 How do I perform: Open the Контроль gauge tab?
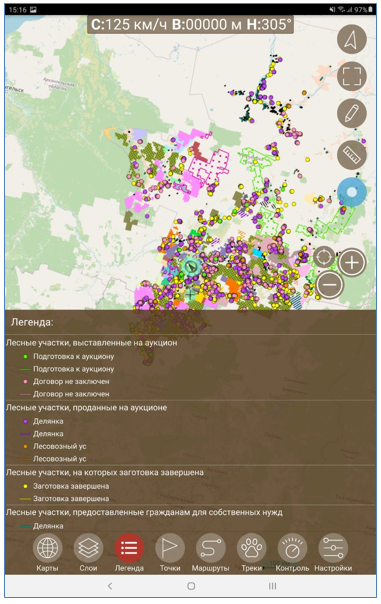pos(292,552)
